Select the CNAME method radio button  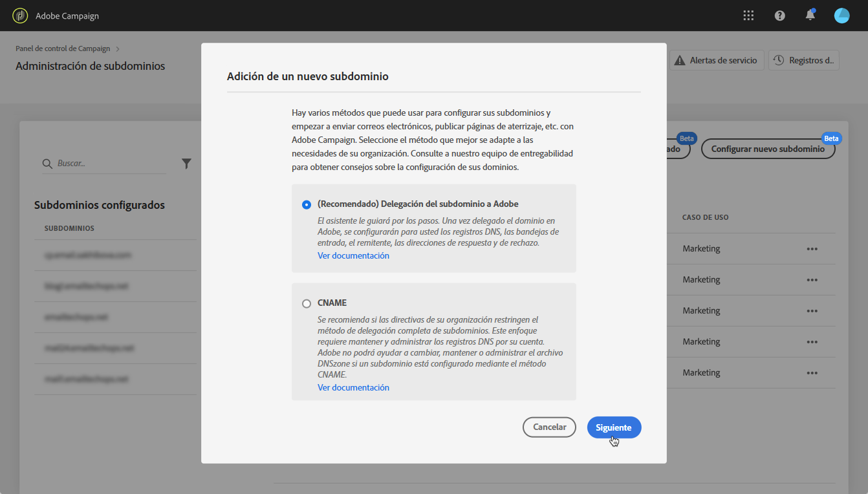pyautogui.click(x=306, y=303)
